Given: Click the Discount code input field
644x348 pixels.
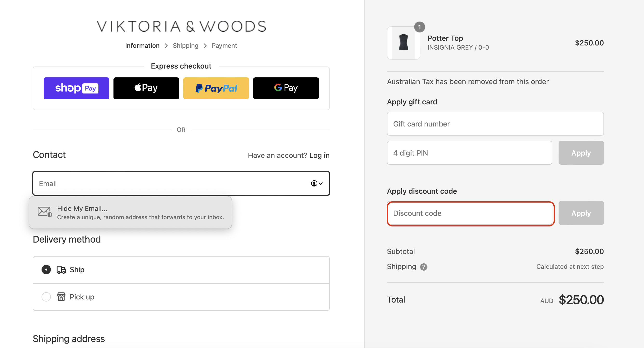Looking at the screenshot, I should tap(470, 213).
